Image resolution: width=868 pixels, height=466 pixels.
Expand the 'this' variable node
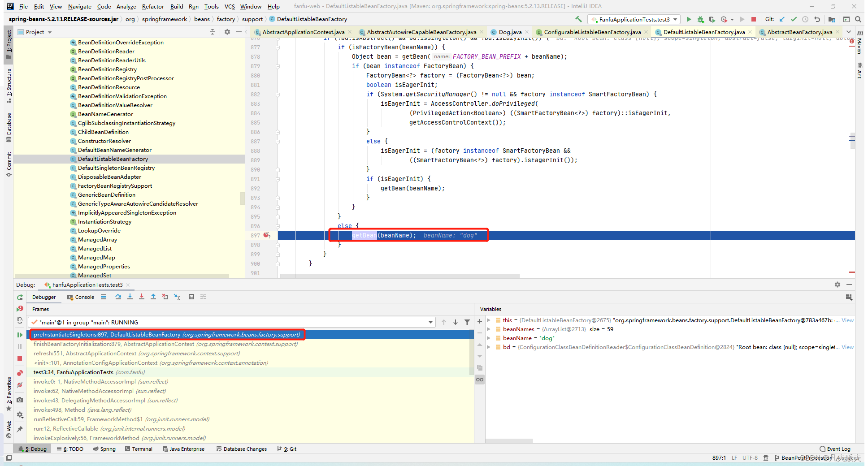489,320
